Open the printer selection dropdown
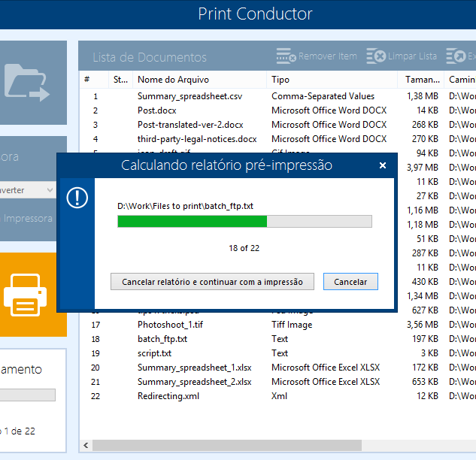The width and height of the screenshot is (476, 460). (x=28, y=190)
